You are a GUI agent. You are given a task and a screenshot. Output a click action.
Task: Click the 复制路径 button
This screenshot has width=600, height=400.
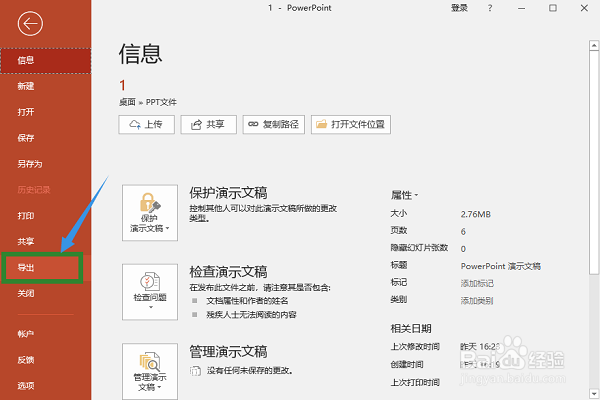point(274,124)
